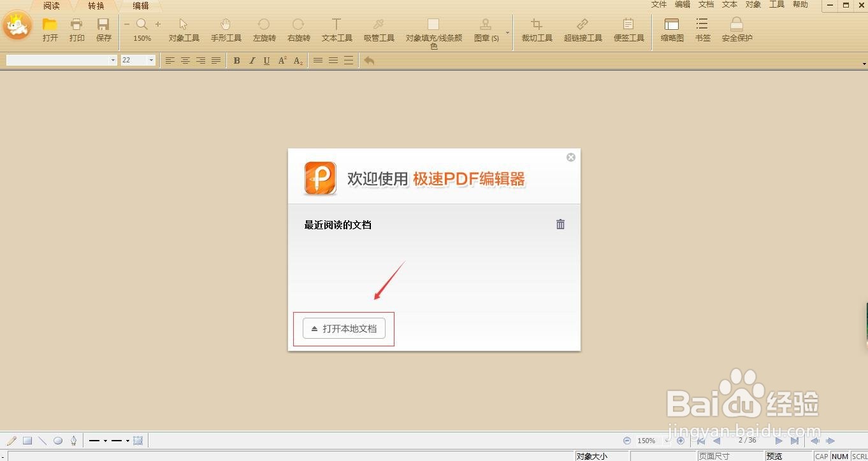Set medium line spacing (second spacing icon)
This screenshot has width=868, height=461.
click(x=333, y=60)
